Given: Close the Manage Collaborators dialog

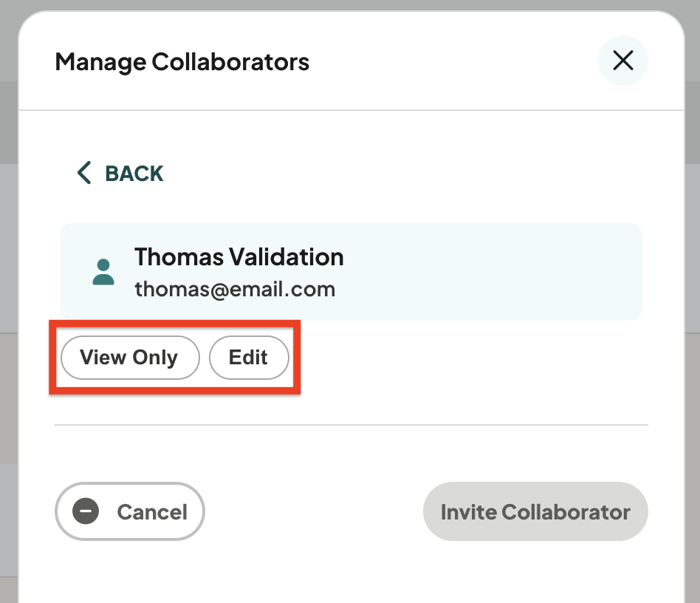Looking at the screenshot, I should 622,61.
